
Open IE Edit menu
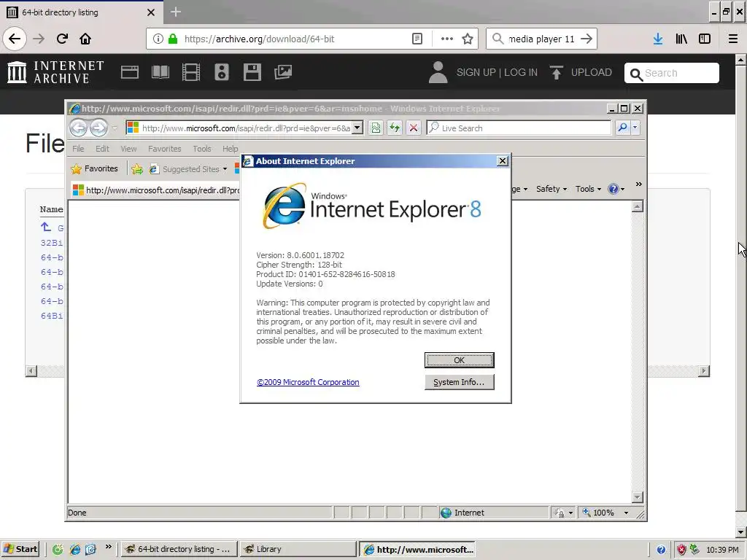click(x=102, y=149)
